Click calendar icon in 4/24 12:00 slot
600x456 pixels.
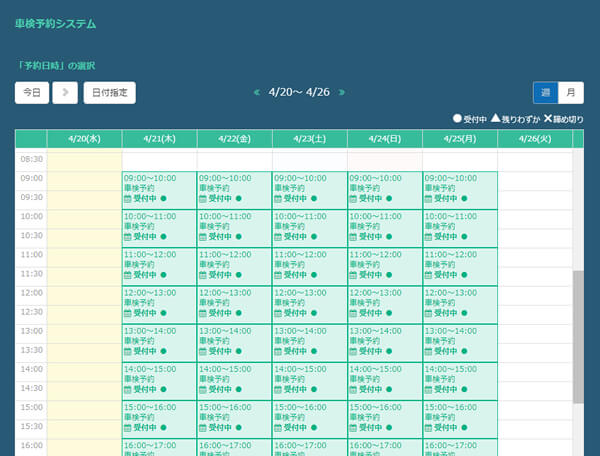(x=352, y=312)
